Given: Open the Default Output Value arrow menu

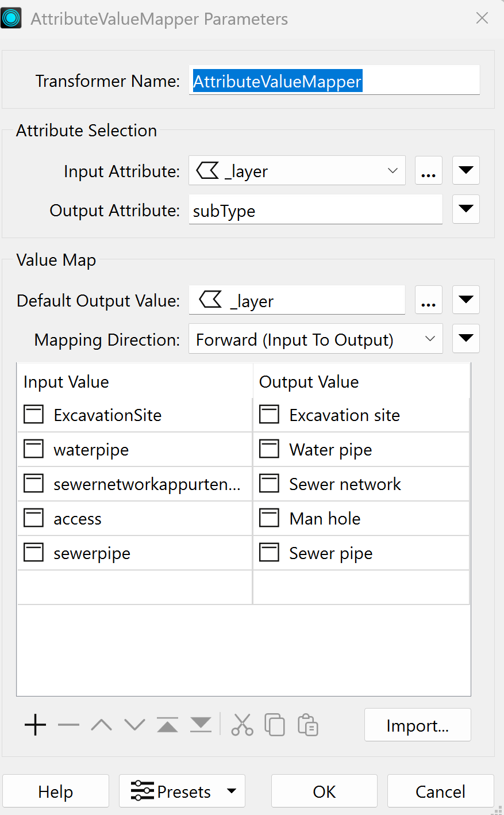Looking at the screenshot, I should point(466,300).
